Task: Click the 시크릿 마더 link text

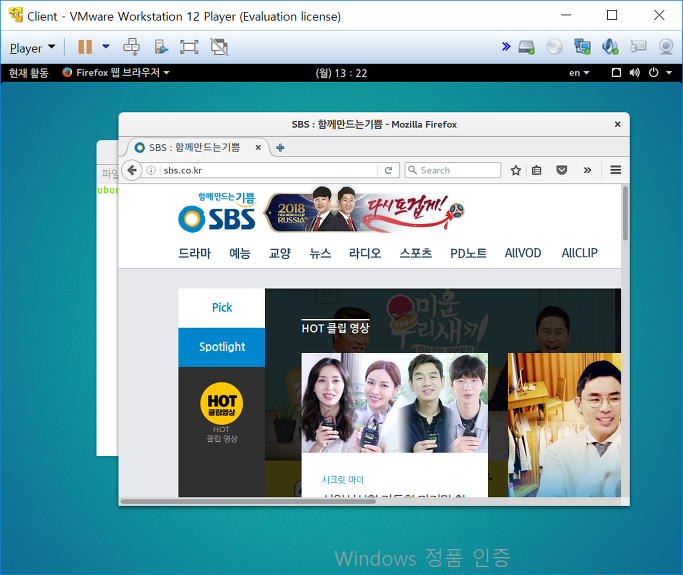Action: pos(343,480)
